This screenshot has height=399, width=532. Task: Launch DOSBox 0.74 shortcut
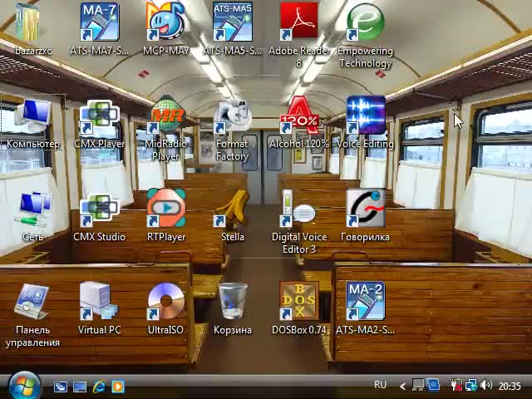pyautogui.click(x=299, y=302)
